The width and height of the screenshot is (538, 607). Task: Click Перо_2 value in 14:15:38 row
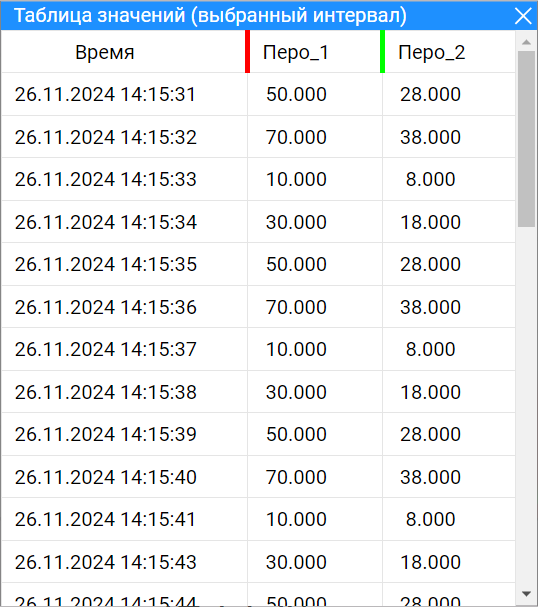(x=430, y=392)
